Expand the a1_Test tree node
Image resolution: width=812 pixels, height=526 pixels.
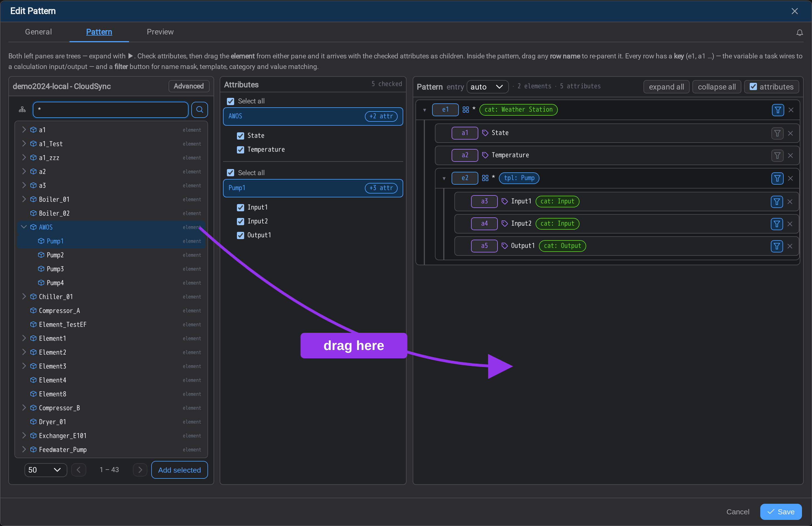24,144
